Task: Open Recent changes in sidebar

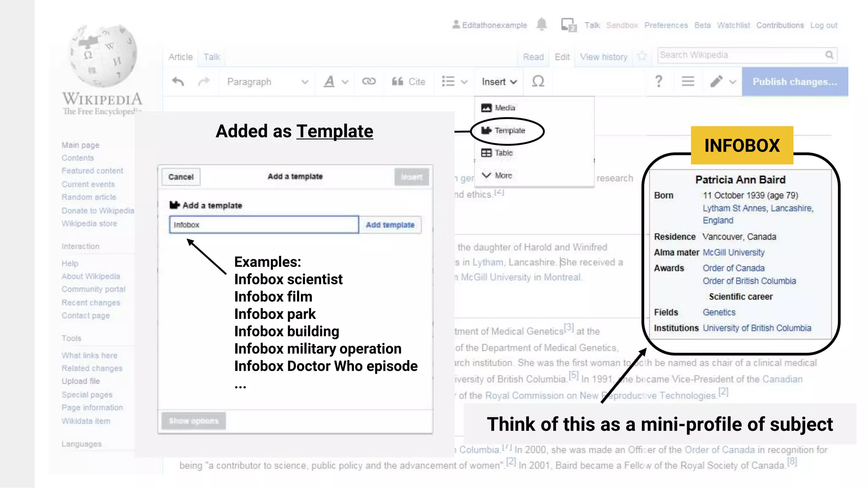Action: (x=91, y=302)
